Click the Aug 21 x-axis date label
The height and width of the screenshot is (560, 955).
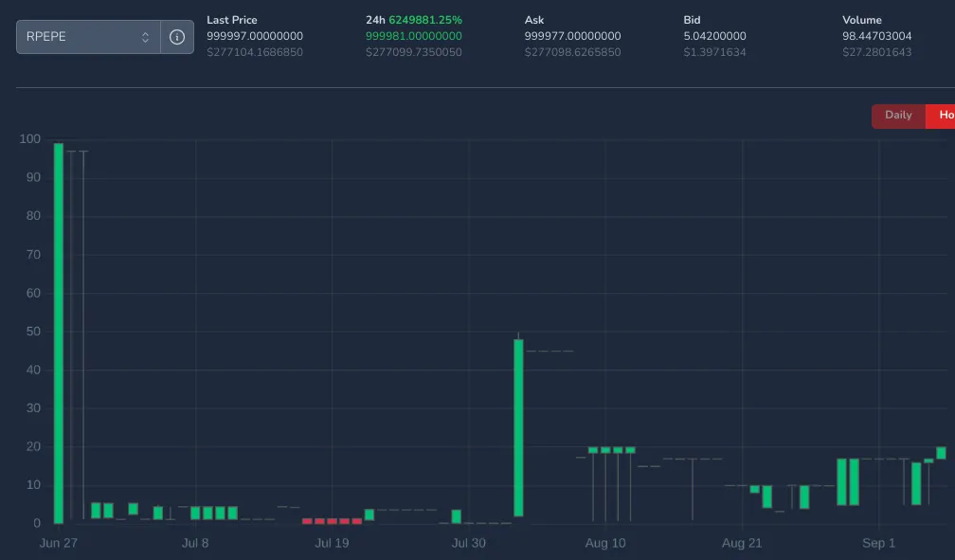[742, 543]
